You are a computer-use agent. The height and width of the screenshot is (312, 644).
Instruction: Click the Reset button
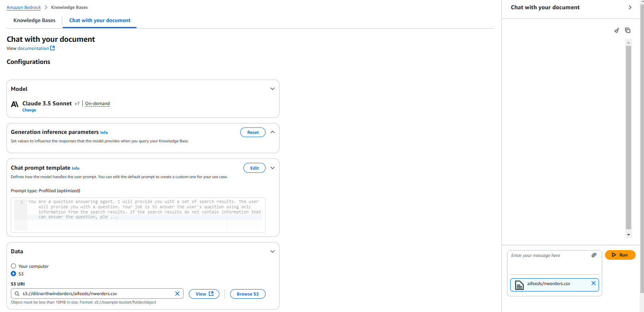tap(253, 132)
